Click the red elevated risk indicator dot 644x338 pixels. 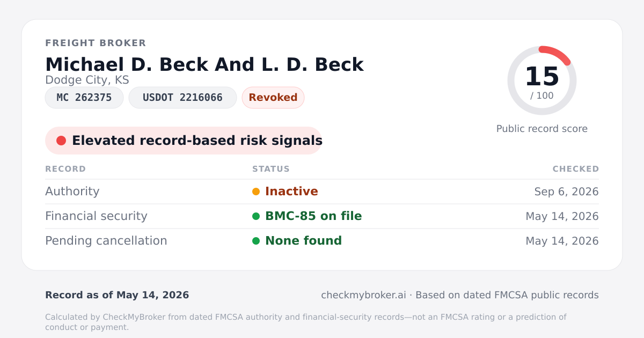click(61, 141)
